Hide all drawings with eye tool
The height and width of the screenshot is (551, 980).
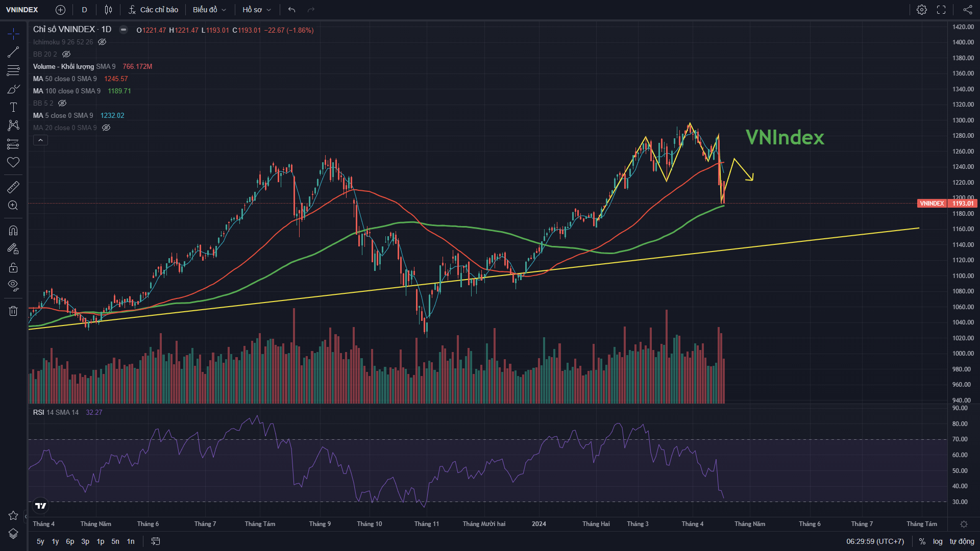click(13, 286)
